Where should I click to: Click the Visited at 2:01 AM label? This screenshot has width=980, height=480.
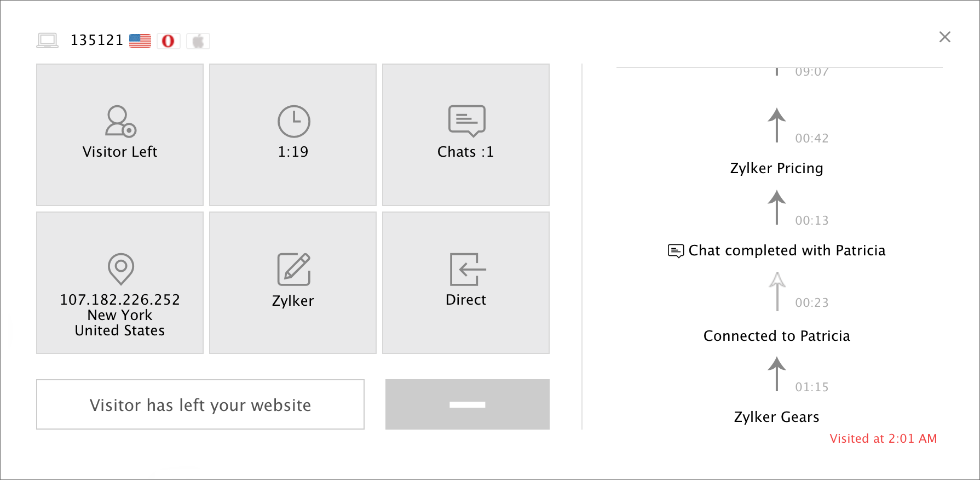tap(883, 438)
